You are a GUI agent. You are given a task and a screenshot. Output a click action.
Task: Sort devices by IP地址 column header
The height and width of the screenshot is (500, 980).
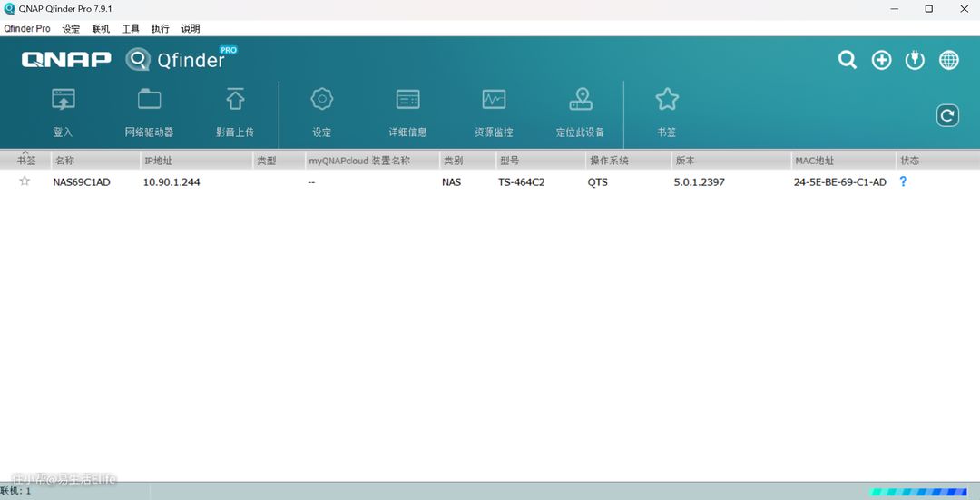[x=158, y=161]
